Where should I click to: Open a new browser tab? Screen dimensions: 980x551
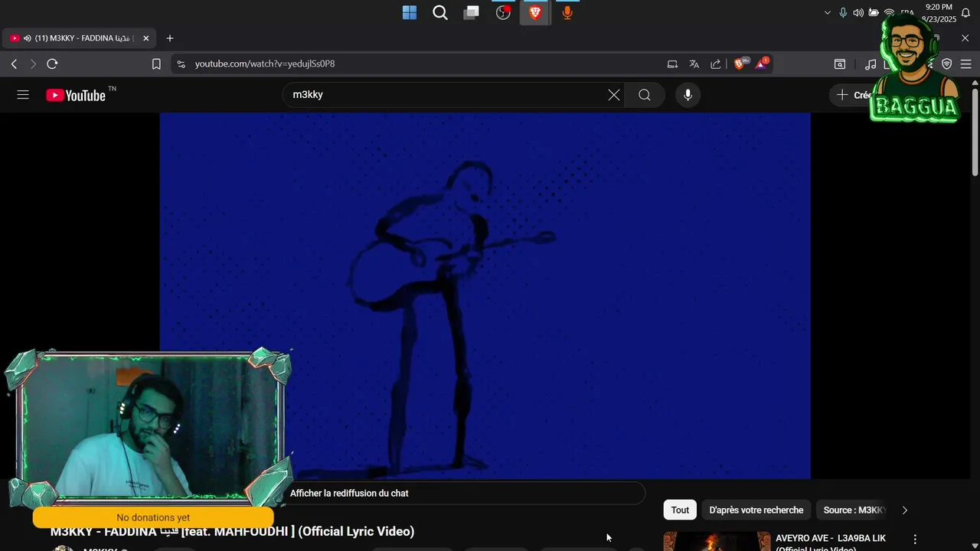tap(170, 38)
